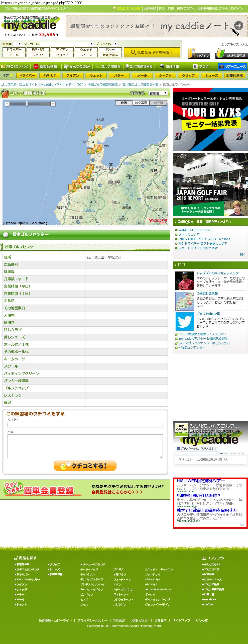This screenshot has height=644, width=248.
Task: Click グリップ button in search panel
Action: coord(62,55)
